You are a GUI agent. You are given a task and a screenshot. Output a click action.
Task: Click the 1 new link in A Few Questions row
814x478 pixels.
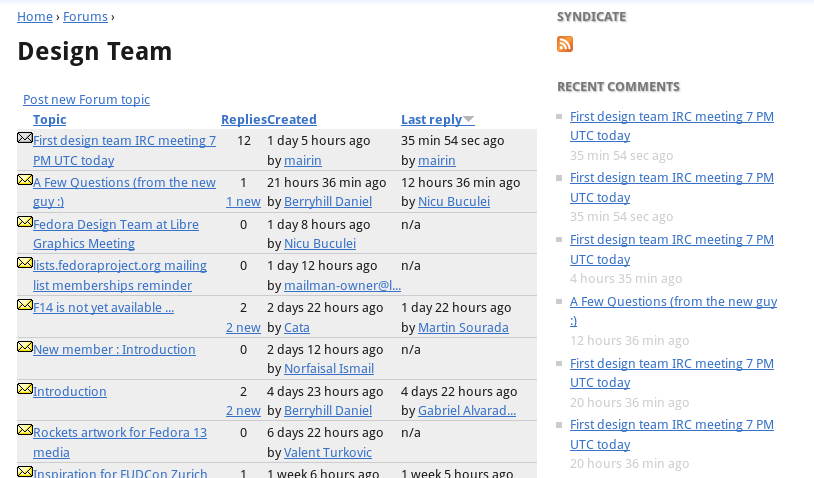coord(243,201)
